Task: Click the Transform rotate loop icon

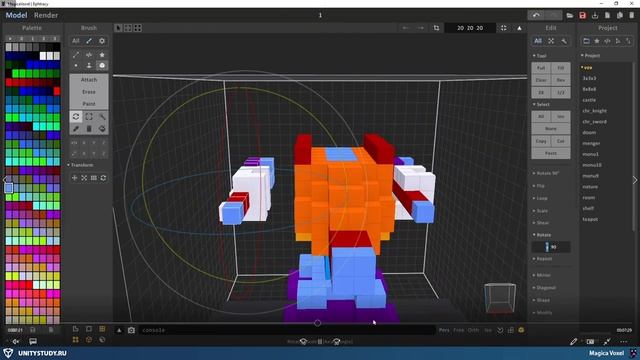Action: coord(103,178)
